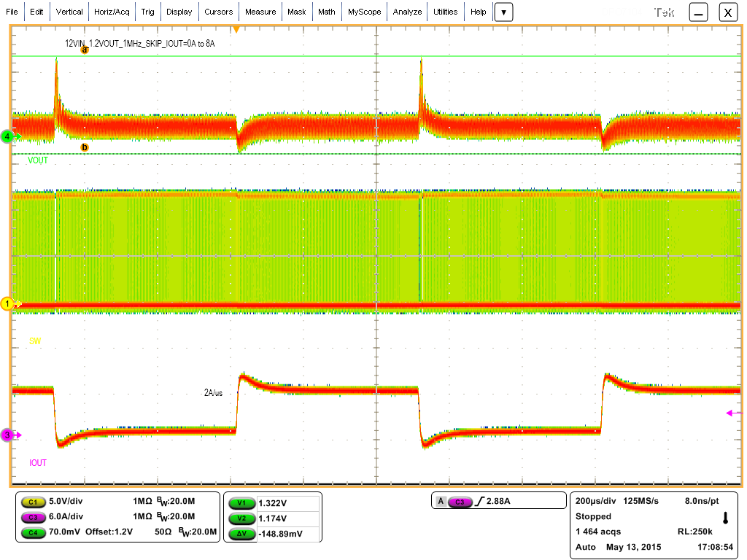
Task: Click the orange trigger position triangle at top
Action: pyautogui.click(x=236, y=28)
